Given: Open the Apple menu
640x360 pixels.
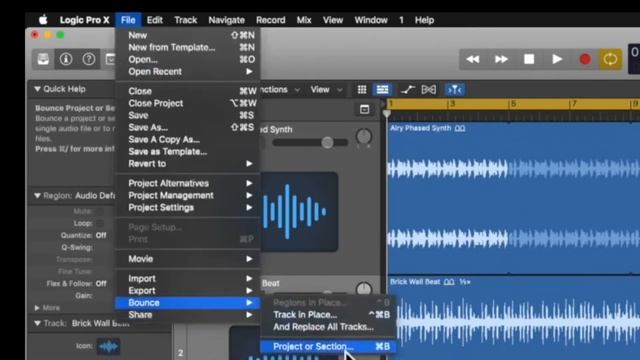Looking at the screenshot, I should click(43, 20).
